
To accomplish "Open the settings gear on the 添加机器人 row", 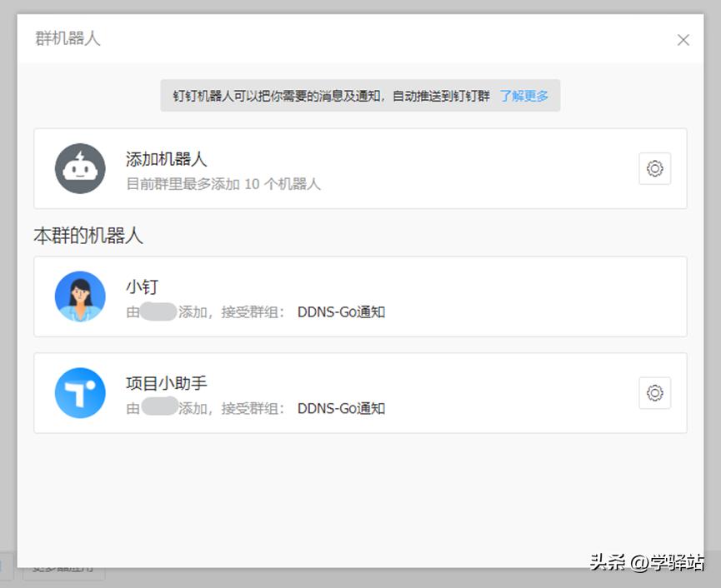I will click(x=654, y=168).
